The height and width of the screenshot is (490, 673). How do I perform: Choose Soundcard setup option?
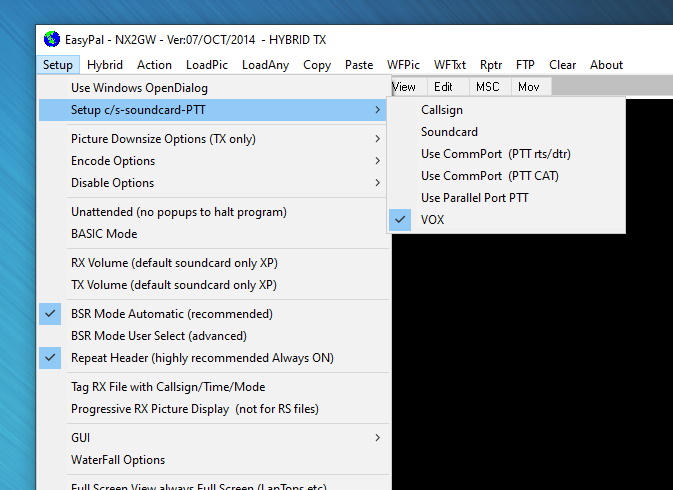tap(449, 132)
